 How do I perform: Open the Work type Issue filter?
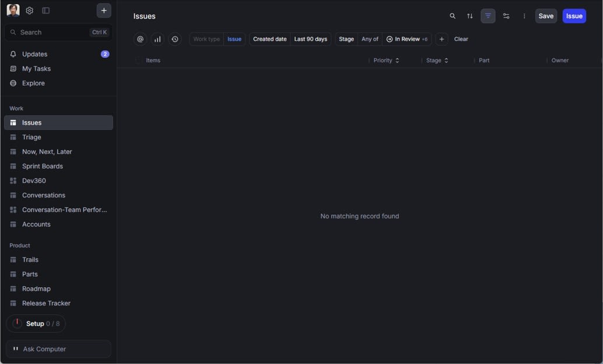coord(218,39)
